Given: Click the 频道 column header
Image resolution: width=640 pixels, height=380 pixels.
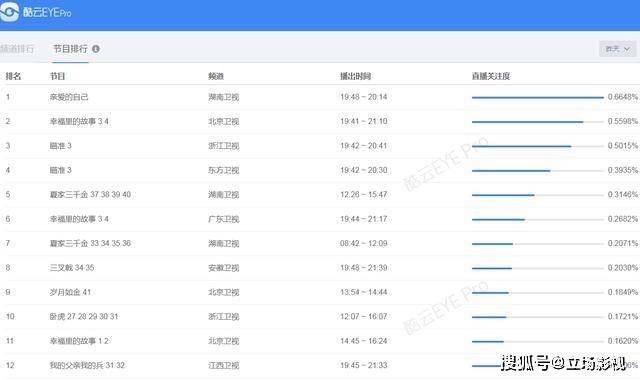Looking at the screenshot, I should pyautogui.click(x=216, y=76).
